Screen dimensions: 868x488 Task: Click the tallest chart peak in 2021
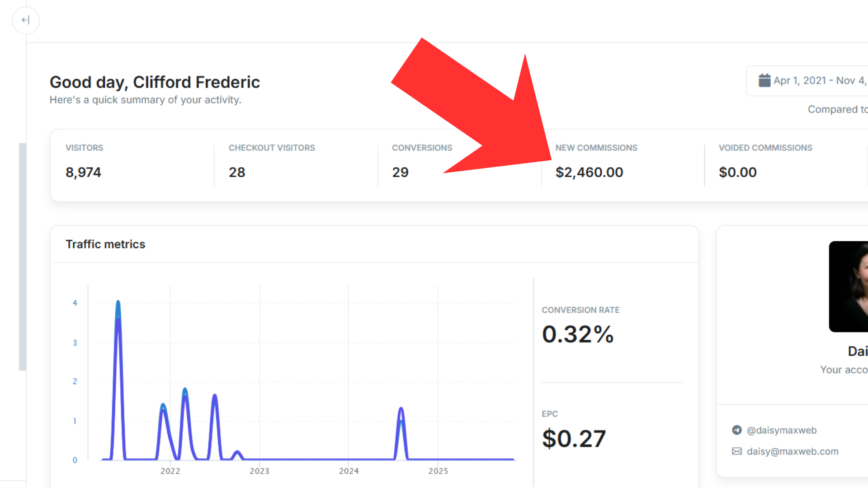click(x=118, y=303)
